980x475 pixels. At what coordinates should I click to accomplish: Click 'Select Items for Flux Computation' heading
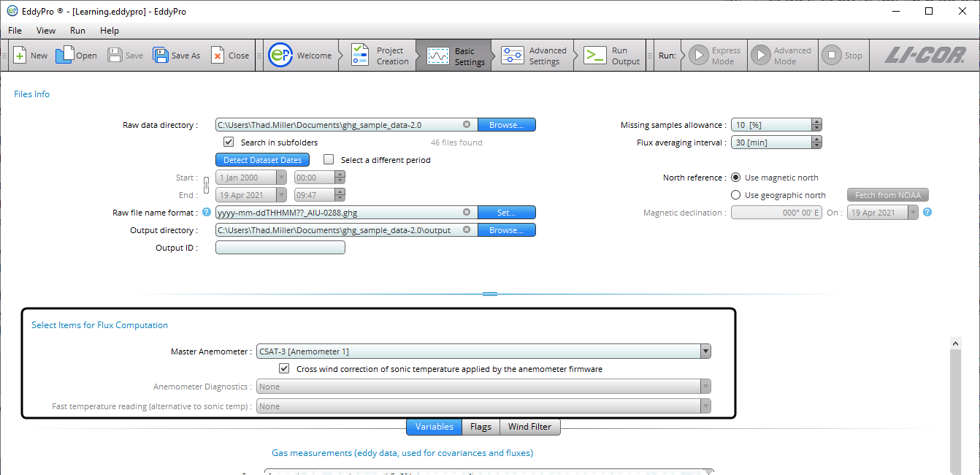[x=99, y=325]
